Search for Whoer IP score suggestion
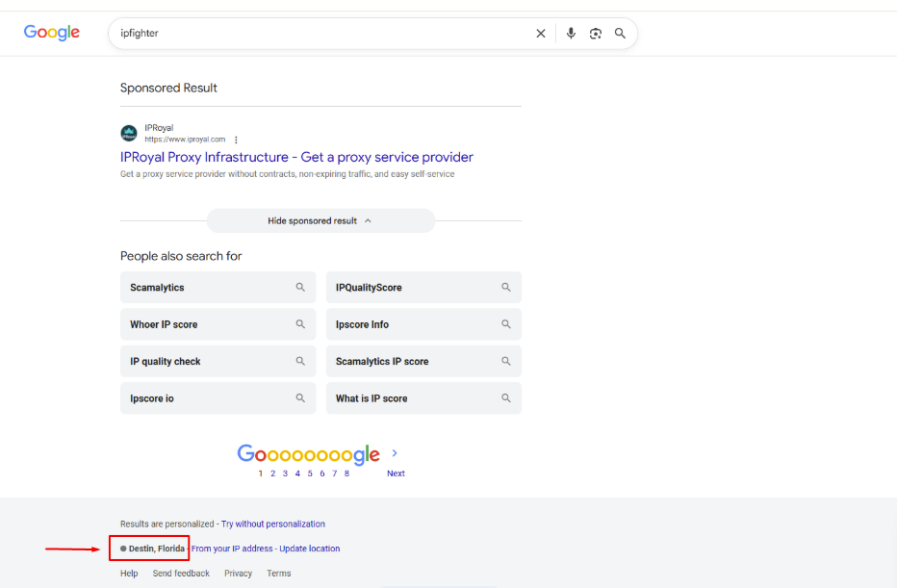 pos(218,324)
